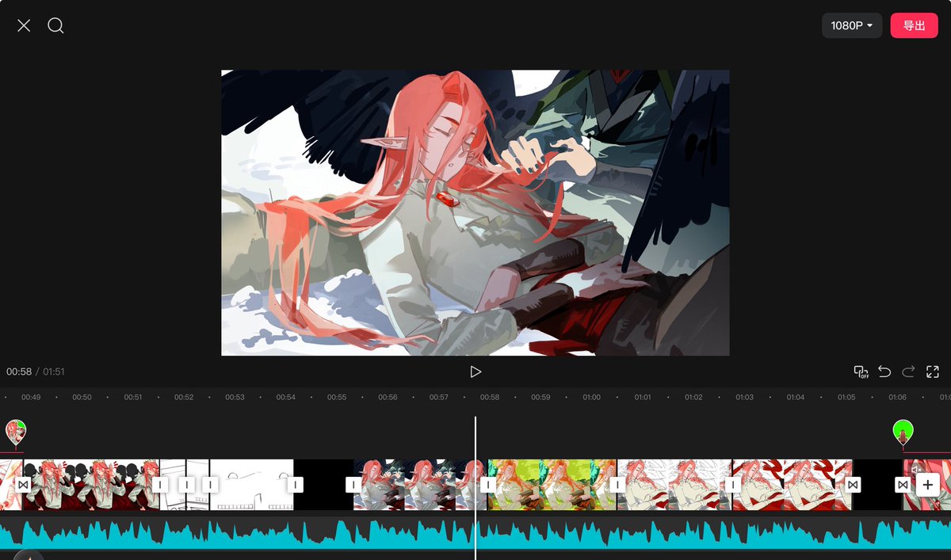Click the 01:02 mark on ruler
This screenshot has height=560, width=951.
[x=693, y=397]
